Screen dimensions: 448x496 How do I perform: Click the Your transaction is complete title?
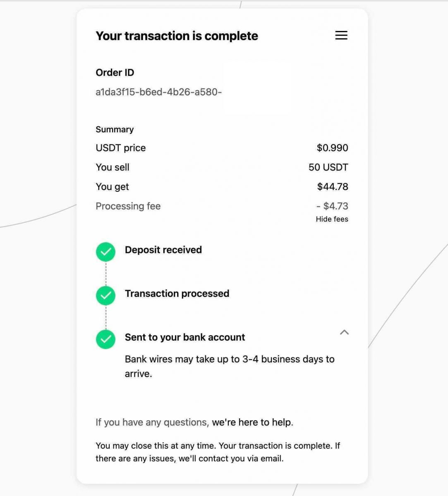(x=177, y=36)
